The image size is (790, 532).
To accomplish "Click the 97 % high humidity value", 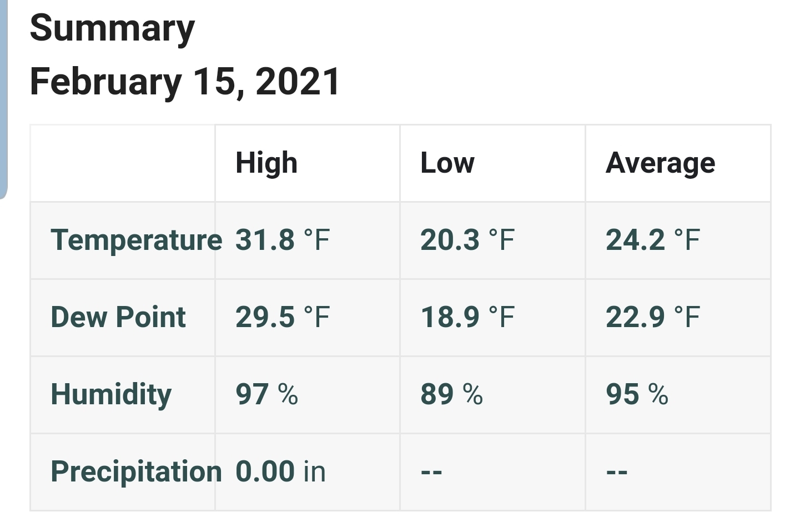I will [266, 394].
